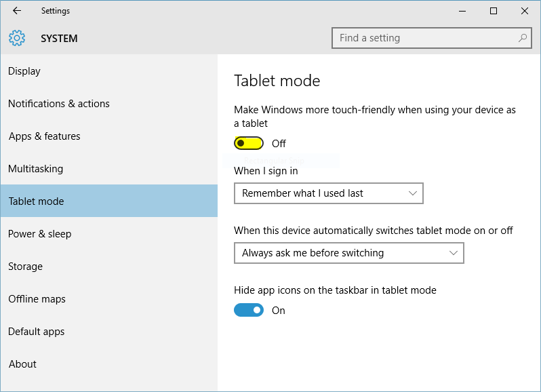Click Make Windows more touch-friendly description
541x392 pixels.
click(x=375, y=116)
